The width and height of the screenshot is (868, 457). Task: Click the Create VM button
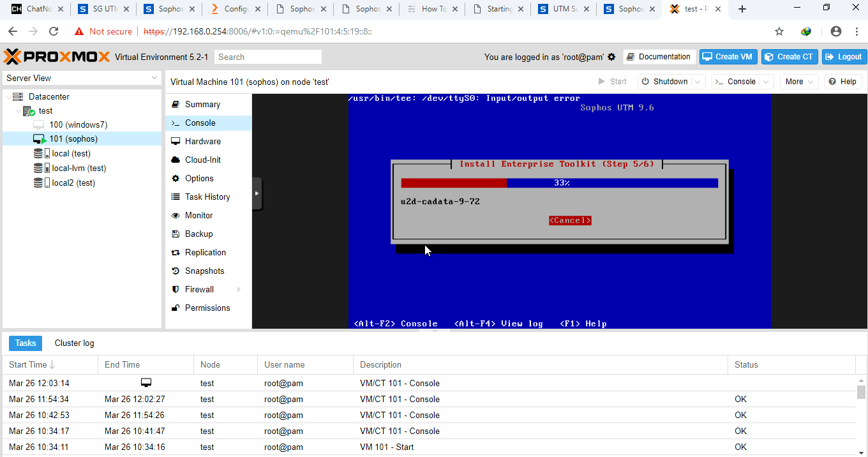(728, 57)
